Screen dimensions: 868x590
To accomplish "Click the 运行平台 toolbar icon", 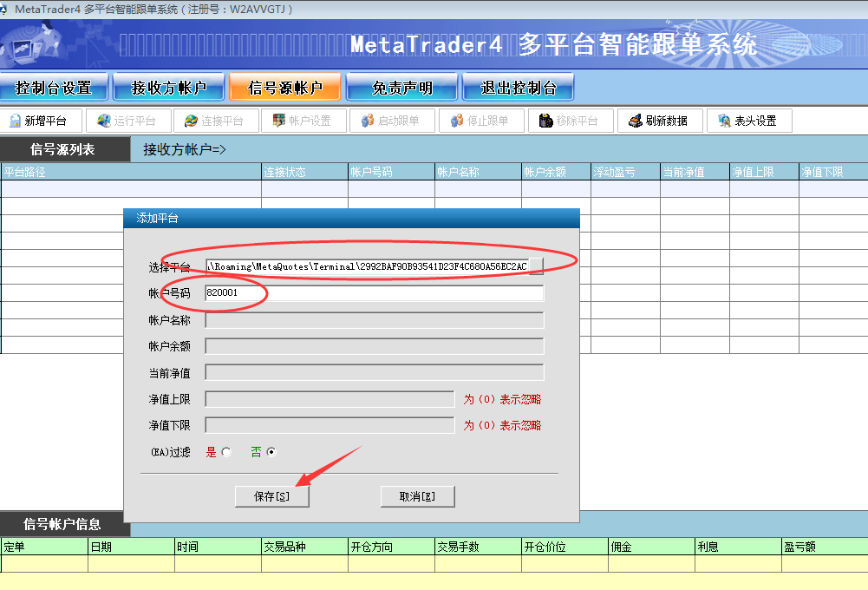I will [x=103, y=121].
